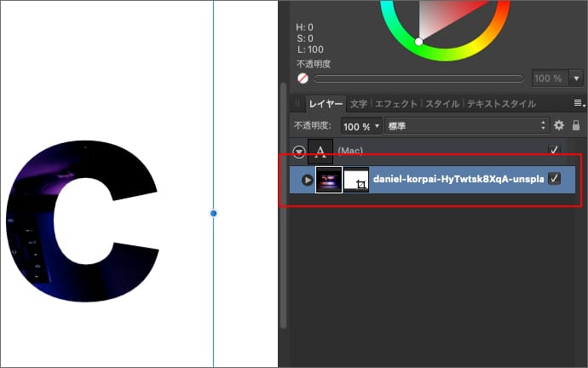Screen dimensions: 588x368
Task: Open the 標準 blend mode dropdown
Action: pos(466,125)
